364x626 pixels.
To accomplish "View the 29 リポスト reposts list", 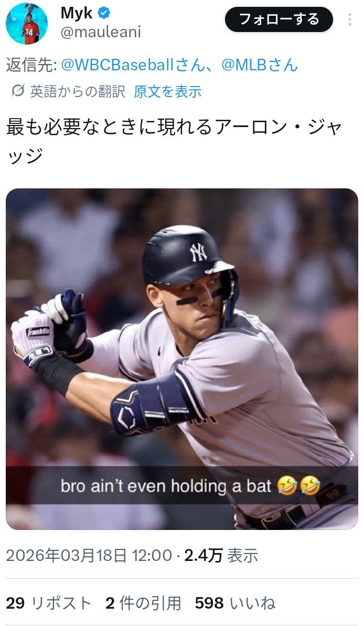I will tap(49, 603).
